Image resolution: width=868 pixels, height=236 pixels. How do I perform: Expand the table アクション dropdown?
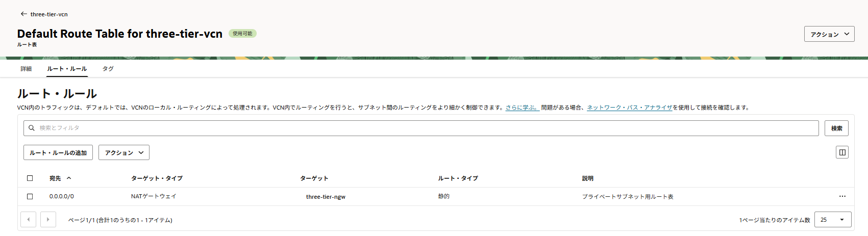124,152
